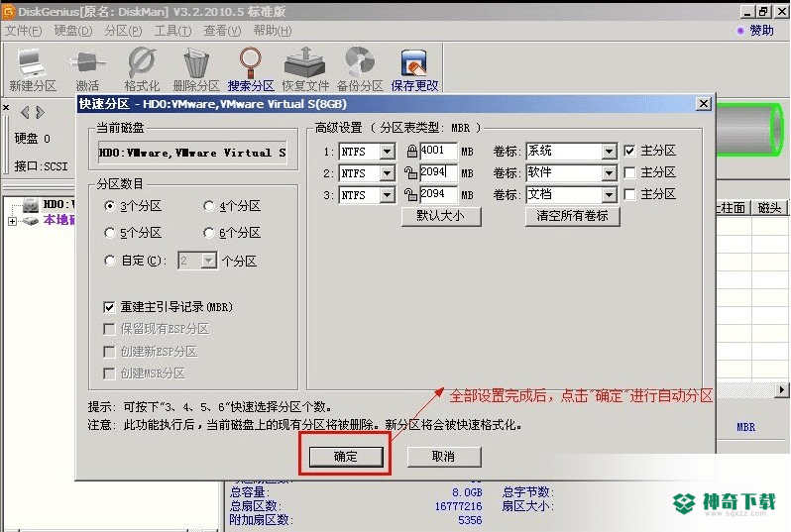Click the Delete Partition (删除分区) icon
791x532 pixels.
pos(196,69)
